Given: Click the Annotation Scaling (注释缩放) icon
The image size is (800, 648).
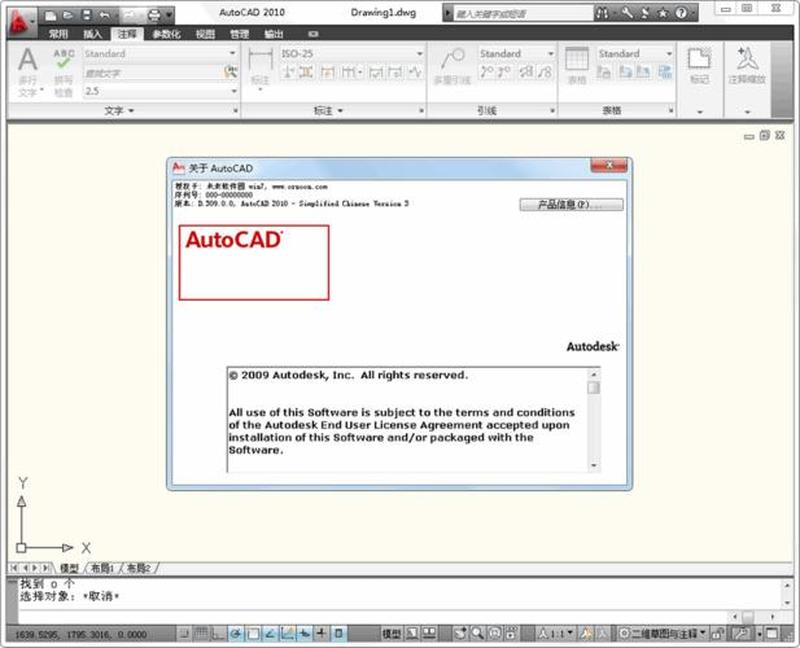Looking at the screenshot, I should pos(747,65).
